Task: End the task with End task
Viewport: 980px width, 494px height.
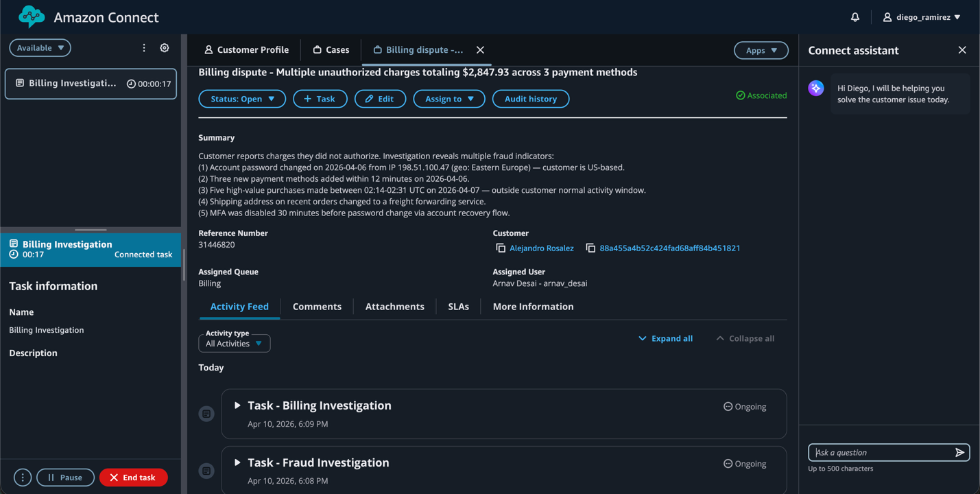Action: [133, 478]
